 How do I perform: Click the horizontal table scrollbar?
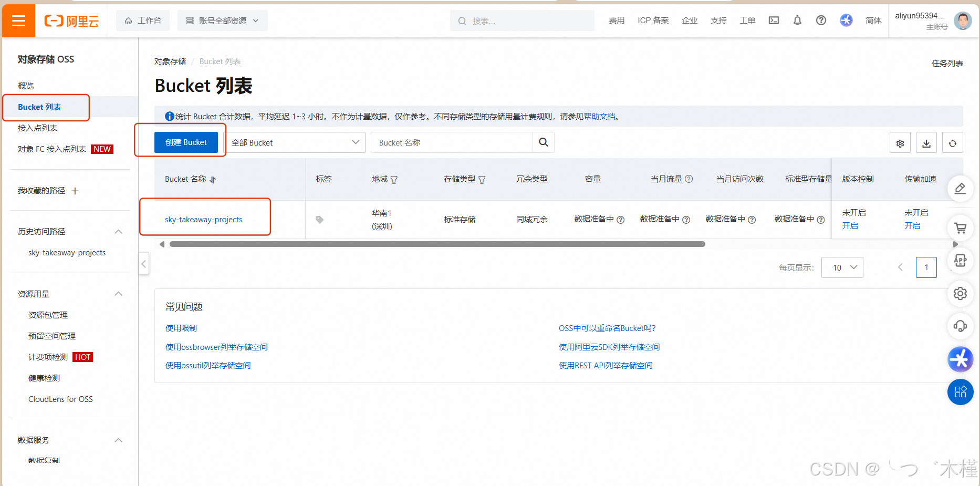437,244
